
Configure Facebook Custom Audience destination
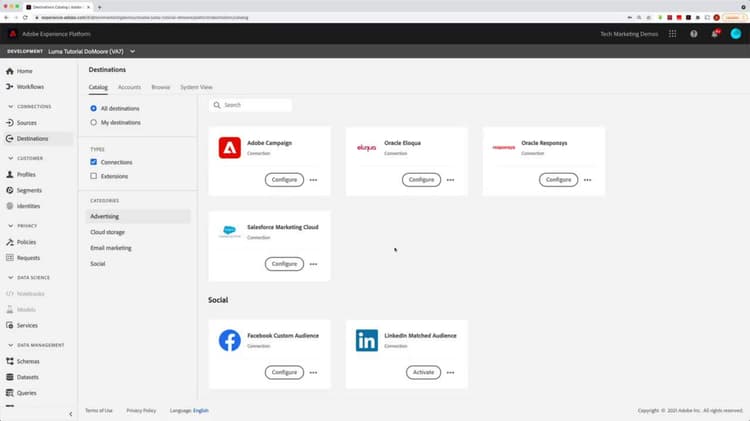coord(284,372)
